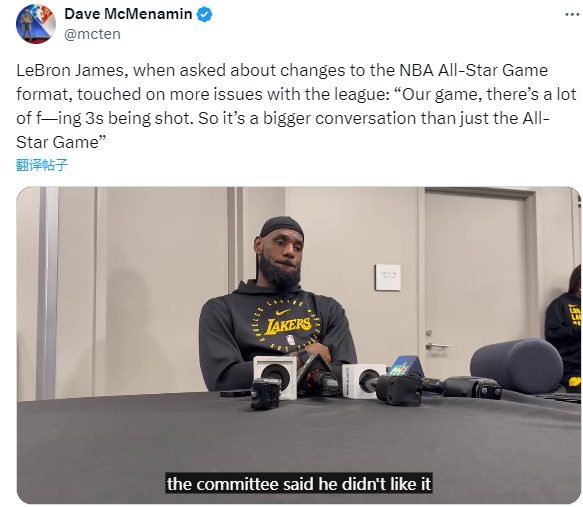The width and height of the screenshot is (583, 507).
Task: Click the 翻译帖子 translate post link
Action: (42, 165)
